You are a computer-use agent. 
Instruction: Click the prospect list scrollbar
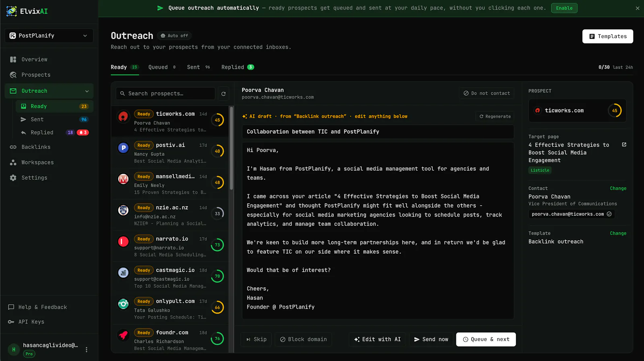(231, 149)
